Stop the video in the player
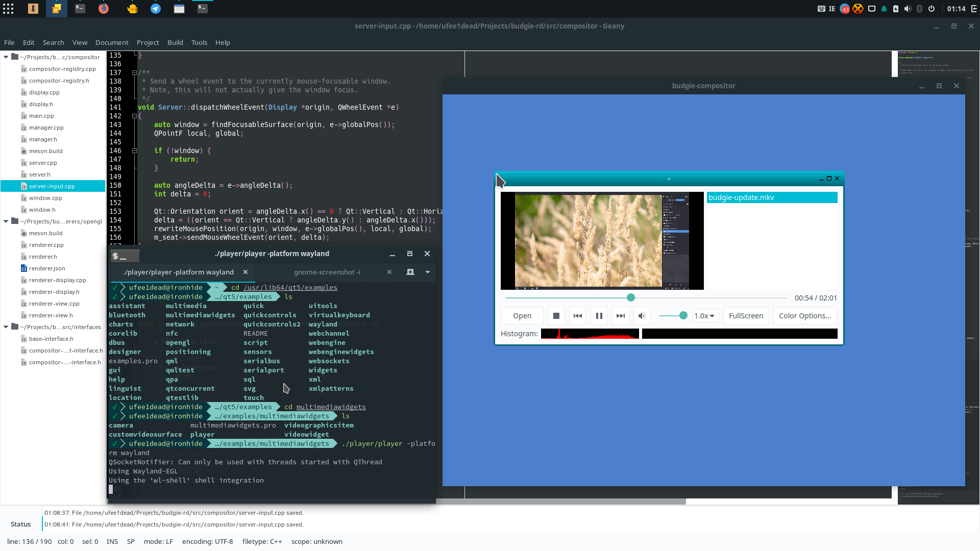Screen dimensions: 980x551 click(x=556, y=316)
